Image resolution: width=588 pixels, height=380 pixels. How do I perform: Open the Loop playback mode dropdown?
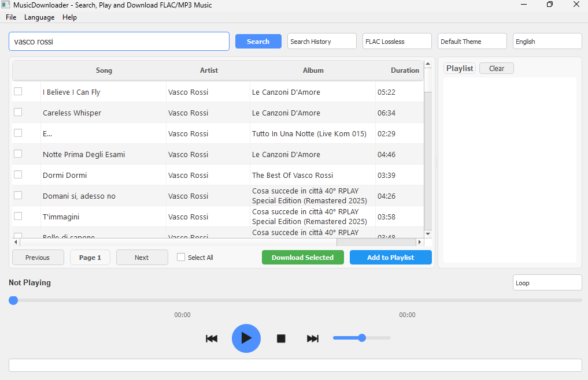pyautogui.click(x=547, y=282)
